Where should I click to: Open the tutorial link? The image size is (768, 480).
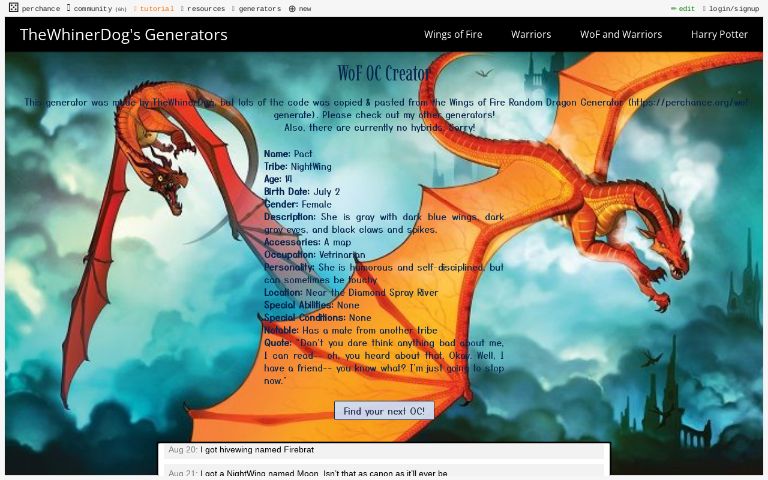click(154, 8)
